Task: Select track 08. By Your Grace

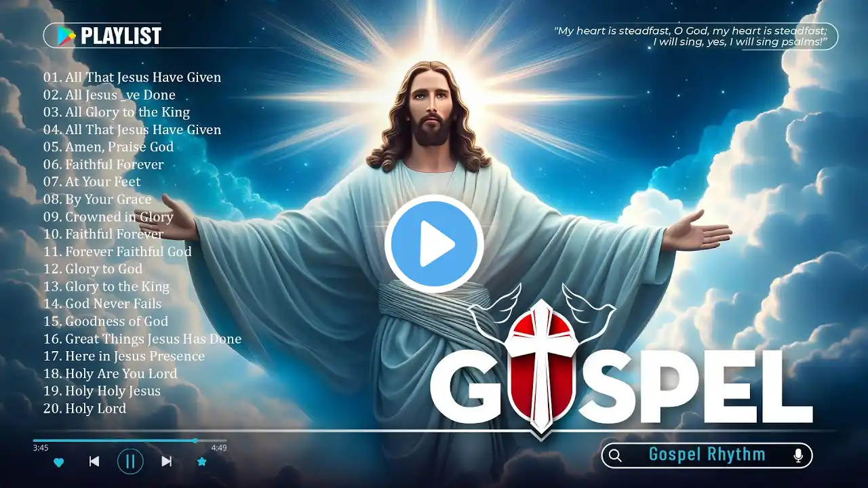Action: click(x=98, y=199)
